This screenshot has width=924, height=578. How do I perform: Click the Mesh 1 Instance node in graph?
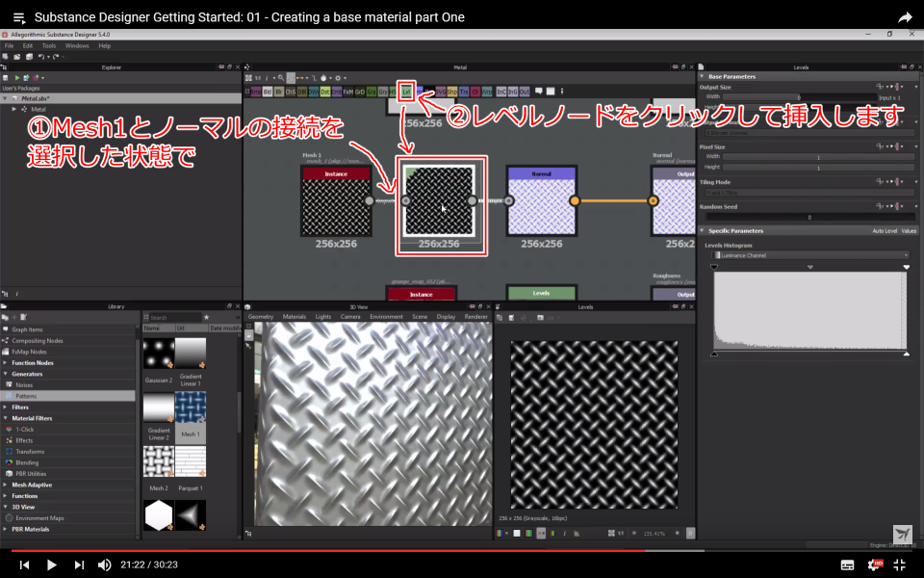tap(336, 201)
